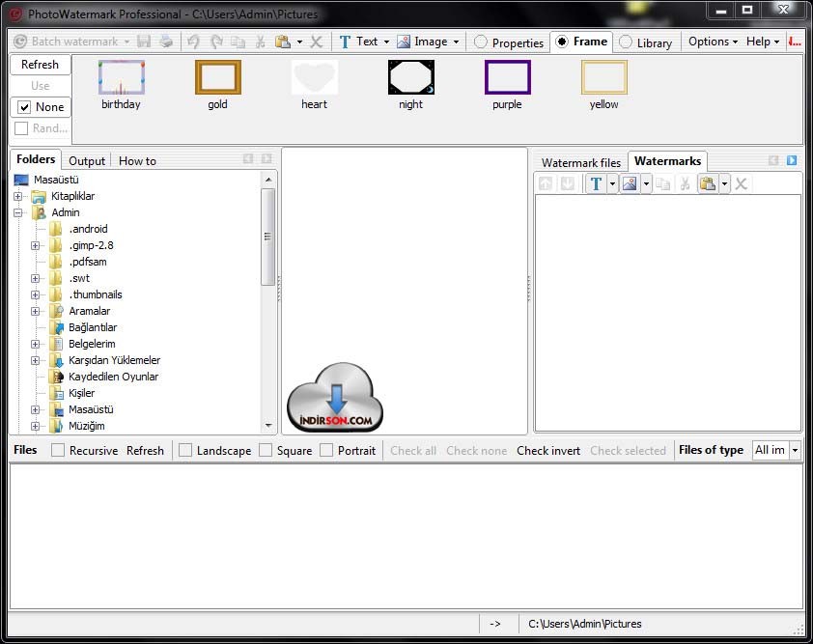Switch to the Output tab
Viewport: 813px width, 644px height.
(x=87, y=161)
